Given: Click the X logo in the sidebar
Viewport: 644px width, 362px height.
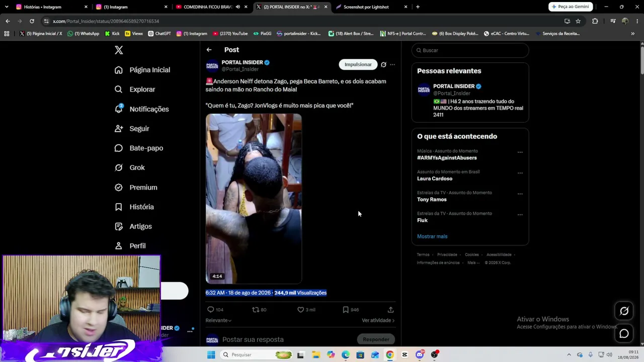Looking at the screenshot, I should 119,50.
